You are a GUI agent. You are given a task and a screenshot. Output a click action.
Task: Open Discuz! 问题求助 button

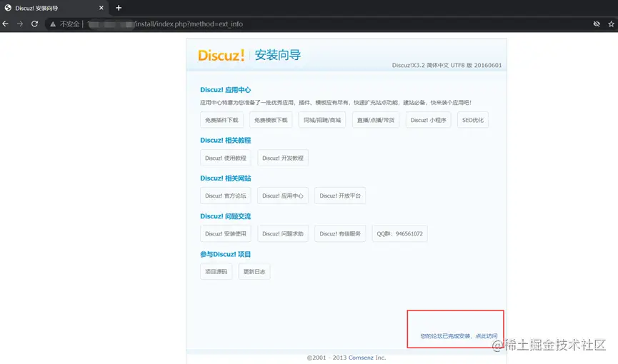tap(283, 233)
